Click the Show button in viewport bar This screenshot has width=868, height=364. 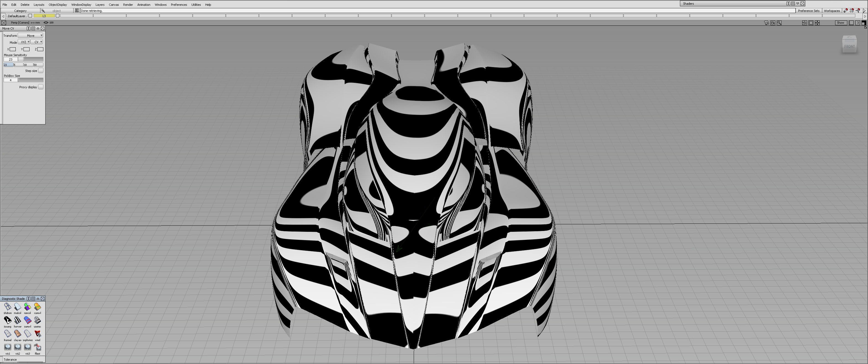840,23
